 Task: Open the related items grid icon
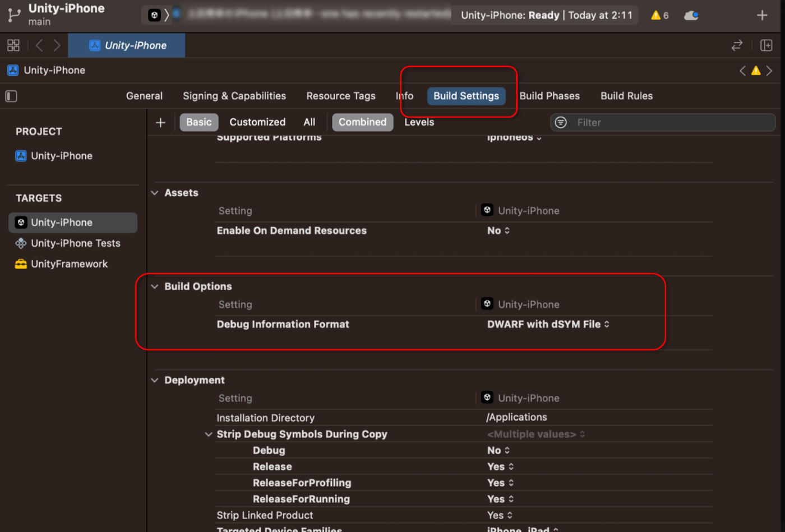point(13,45)
